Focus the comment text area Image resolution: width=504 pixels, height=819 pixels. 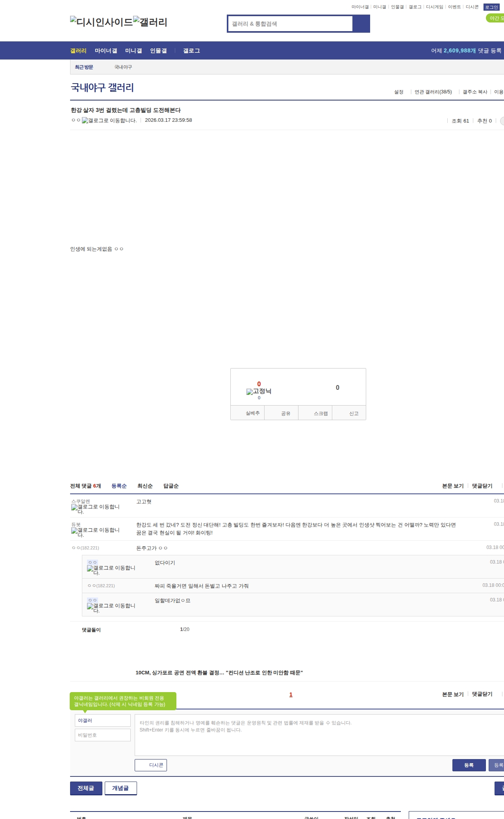point(319,735)
